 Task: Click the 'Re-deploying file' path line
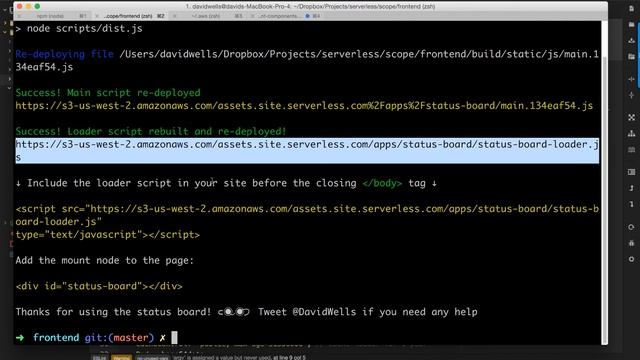[307, 60]
